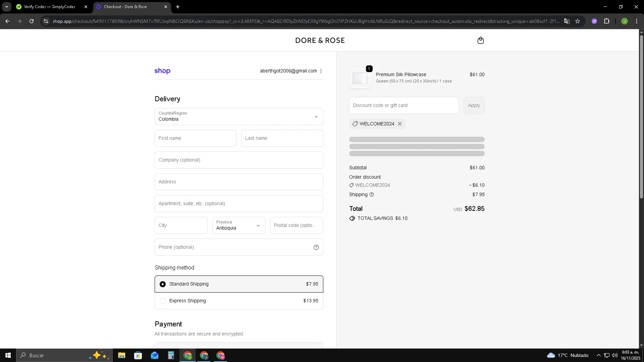This screenshot has width=644, height=362.
Task: Click the DORE & ROSE logo link
Action: [x=320, y=40]
